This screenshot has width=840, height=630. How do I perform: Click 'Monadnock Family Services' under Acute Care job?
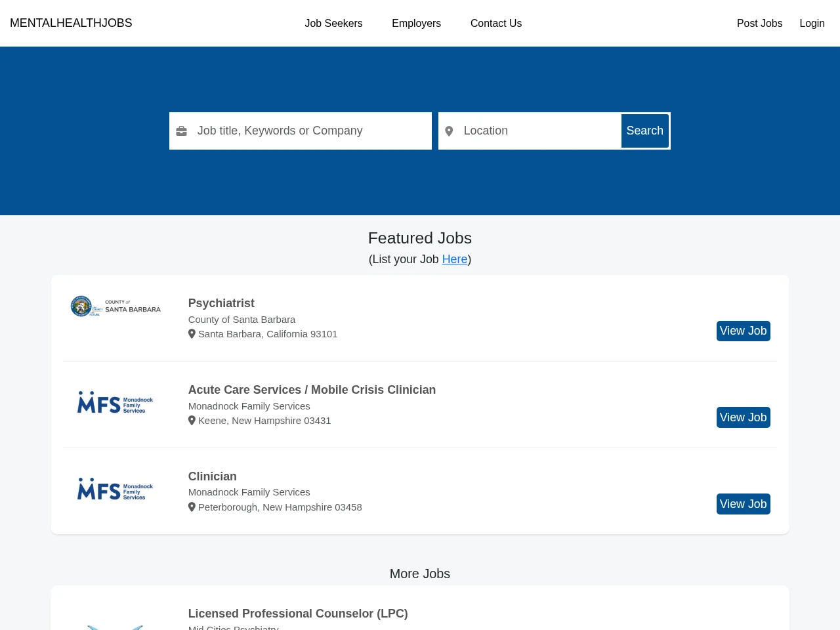tap(249, 406)
